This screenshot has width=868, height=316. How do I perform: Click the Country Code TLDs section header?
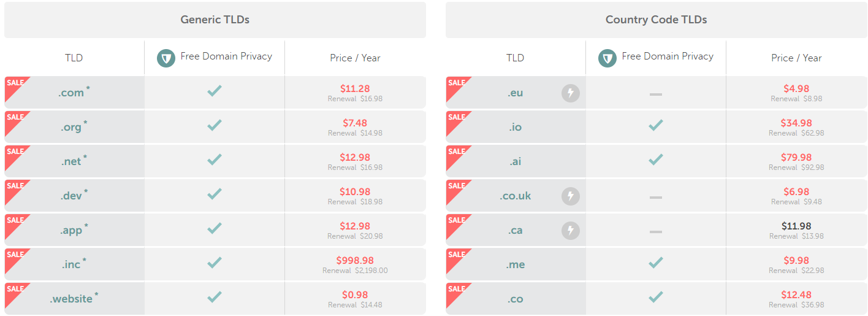point(657,20)
